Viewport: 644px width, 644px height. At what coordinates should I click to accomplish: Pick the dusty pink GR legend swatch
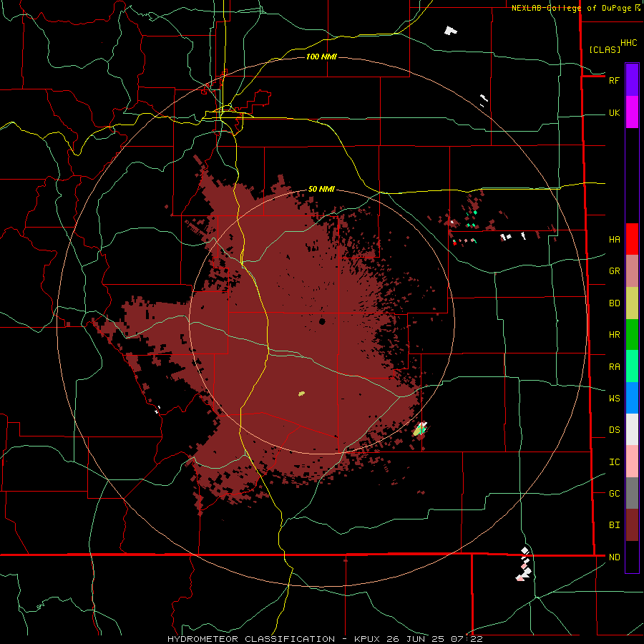(x=632, y=271)
